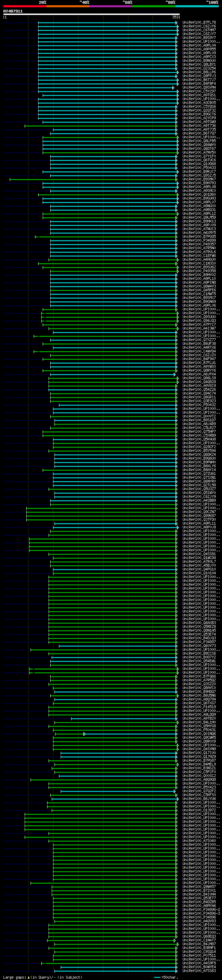Select hit UniRef100_B7PGD5
Viewport: 222px width, 980px height.
pyautogui.click(x=199, y=237)
